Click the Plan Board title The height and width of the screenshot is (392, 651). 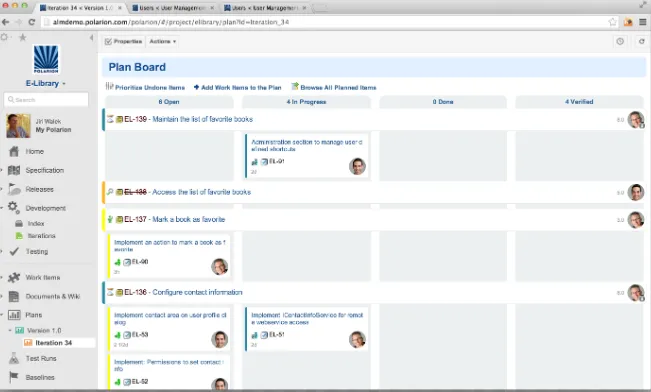[x=137, y=67]
